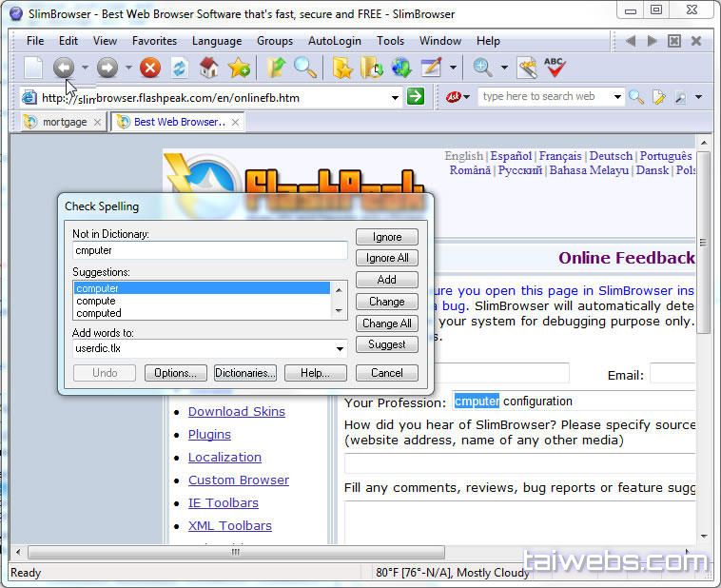
Task: Open the Favorites menu
Action: tap(154, 41)
